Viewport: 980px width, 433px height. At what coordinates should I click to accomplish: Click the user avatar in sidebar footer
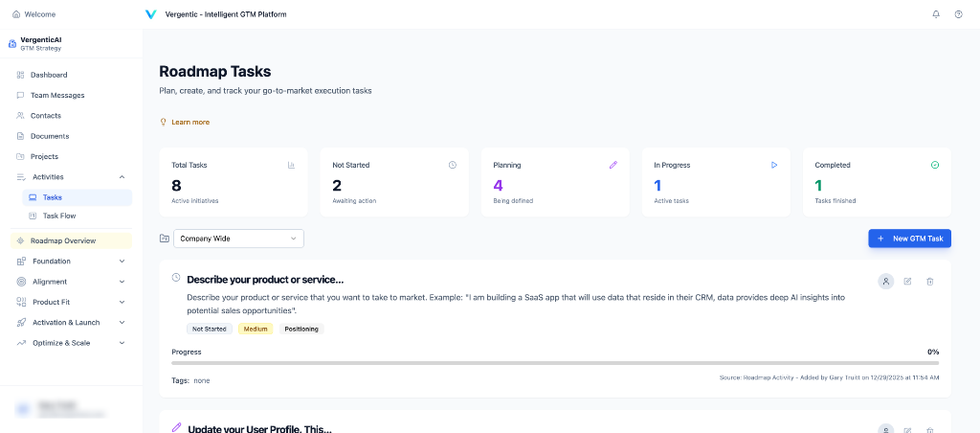pos(23,409)
